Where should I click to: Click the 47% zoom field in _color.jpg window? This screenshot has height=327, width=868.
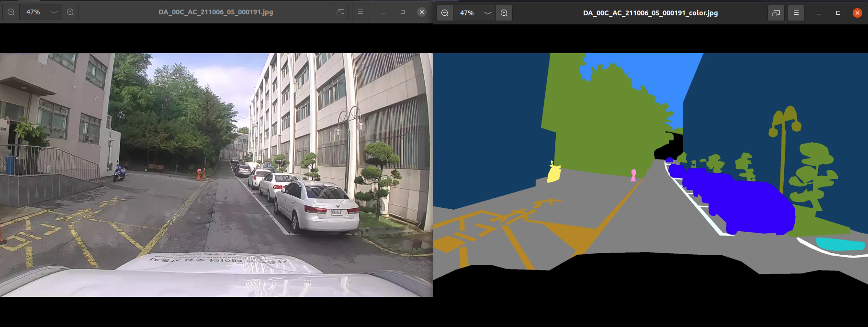467,13
